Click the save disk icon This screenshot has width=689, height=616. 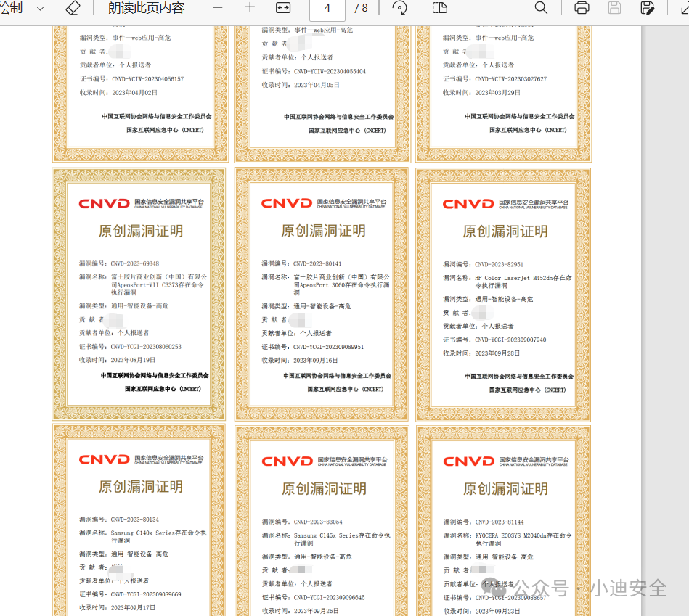615,8
